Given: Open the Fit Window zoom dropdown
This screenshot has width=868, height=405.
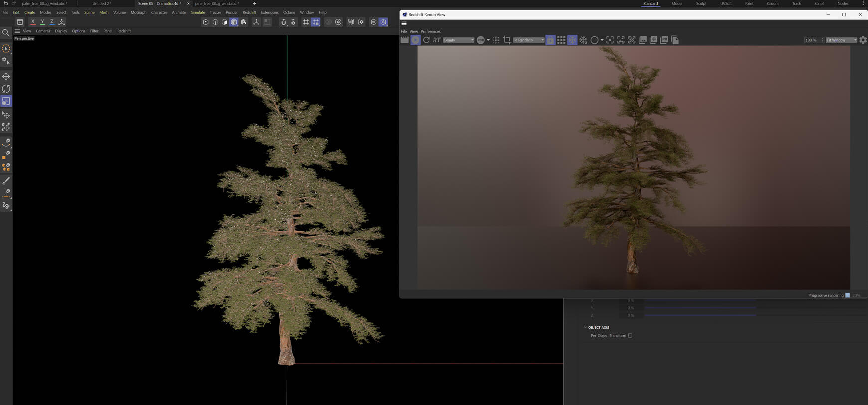Looking at the screenshot, I should 841,40.
